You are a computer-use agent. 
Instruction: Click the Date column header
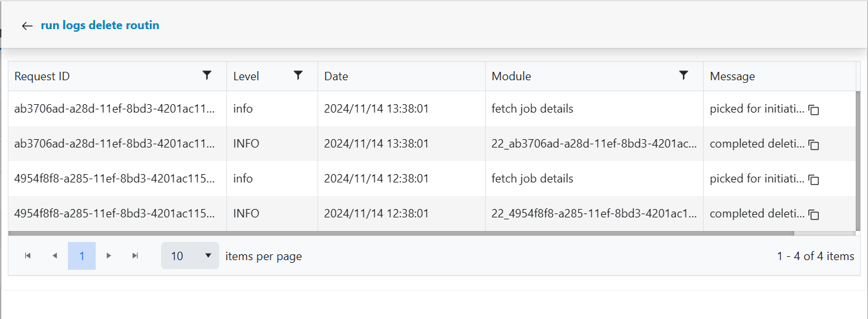point(336,76)
